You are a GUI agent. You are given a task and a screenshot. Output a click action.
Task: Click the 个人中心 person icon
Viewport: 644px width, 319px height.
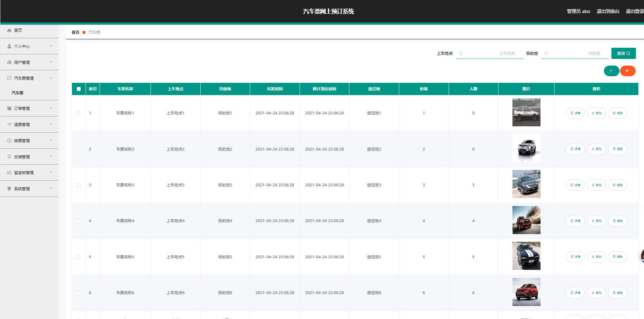tap(9, 46)
